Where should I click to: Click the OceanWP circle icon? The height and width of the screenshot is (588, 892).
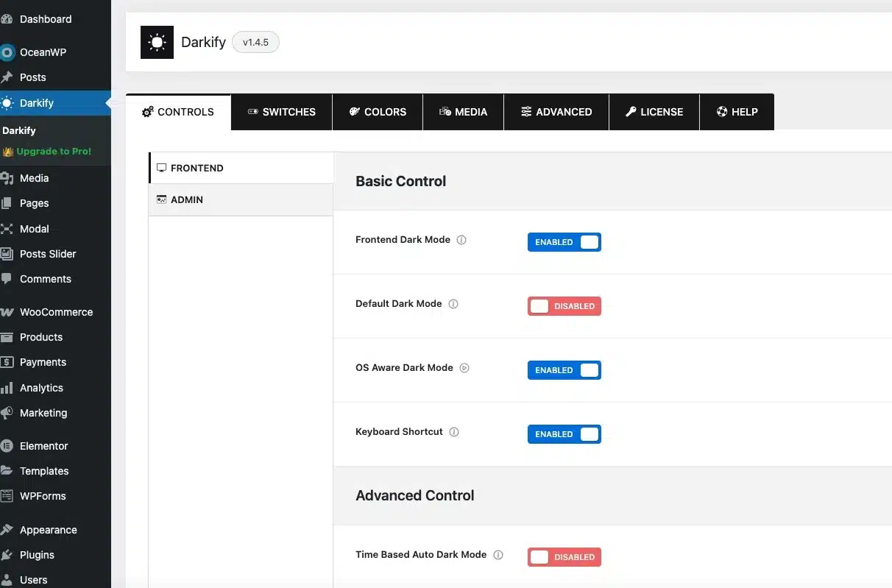7,52
